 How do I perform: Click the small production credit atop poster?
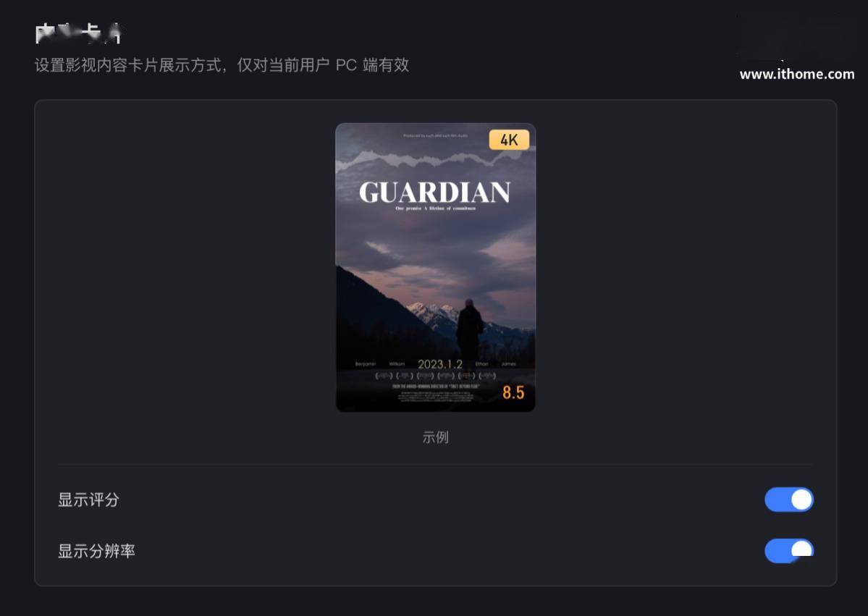tap(435, 135)
